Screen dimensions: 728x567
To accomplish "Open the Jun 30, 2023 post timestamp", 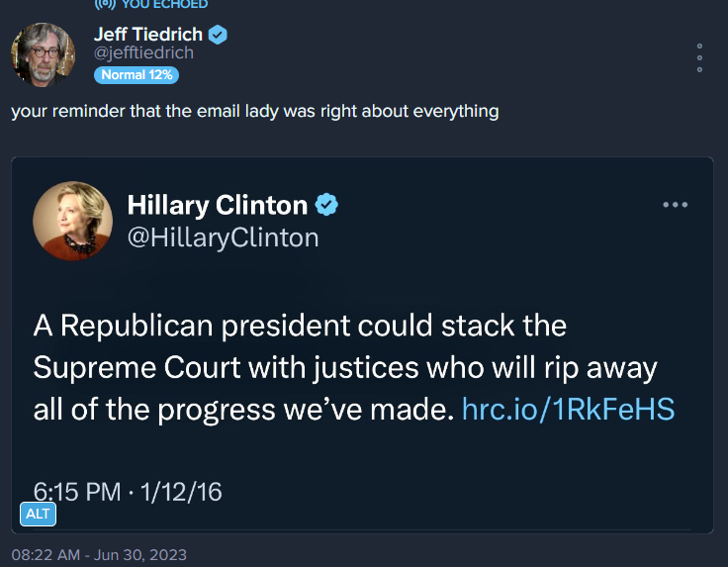I will pos(99,555).
